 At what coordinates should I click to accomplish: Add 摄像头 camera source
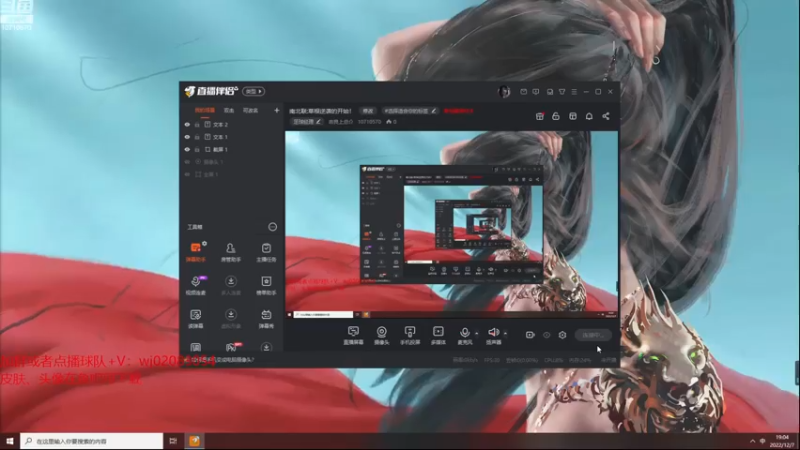[382, 336]
